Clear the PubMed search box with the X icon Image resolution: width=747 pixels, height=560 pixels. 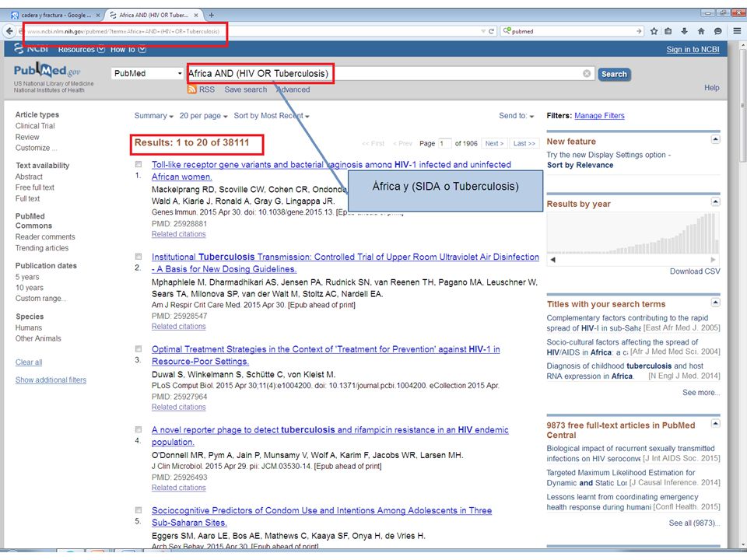(x=587, y=73)
